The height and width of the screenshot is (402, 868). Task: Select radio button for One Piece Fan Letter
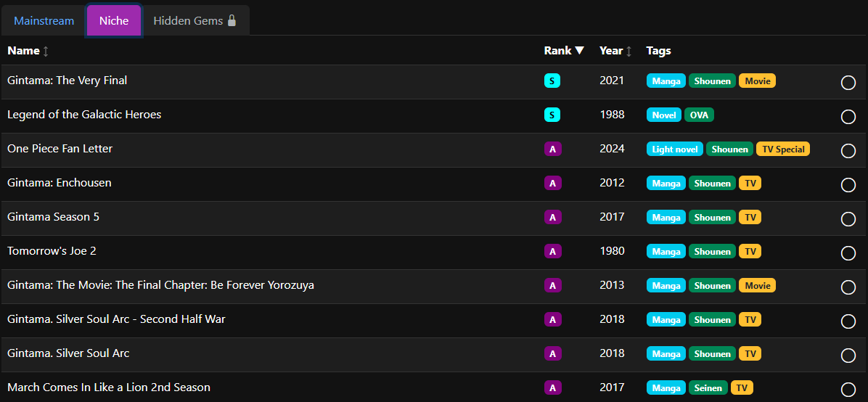click(x=848, y=151)
